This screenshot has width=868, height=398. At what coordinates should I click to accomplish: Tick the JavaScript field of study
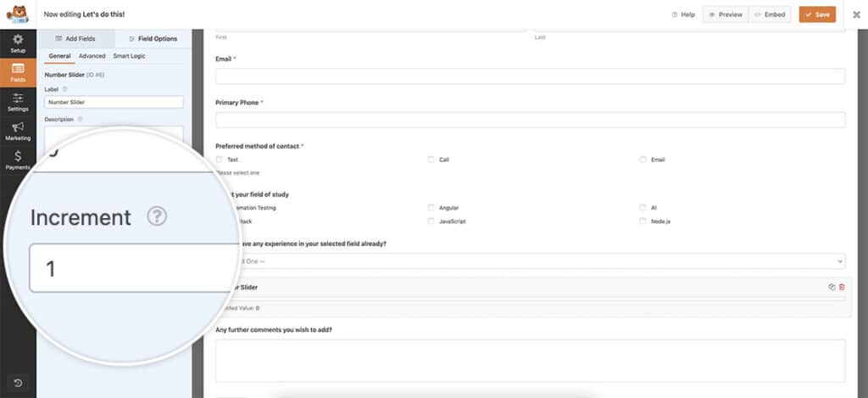pos(431,221)
